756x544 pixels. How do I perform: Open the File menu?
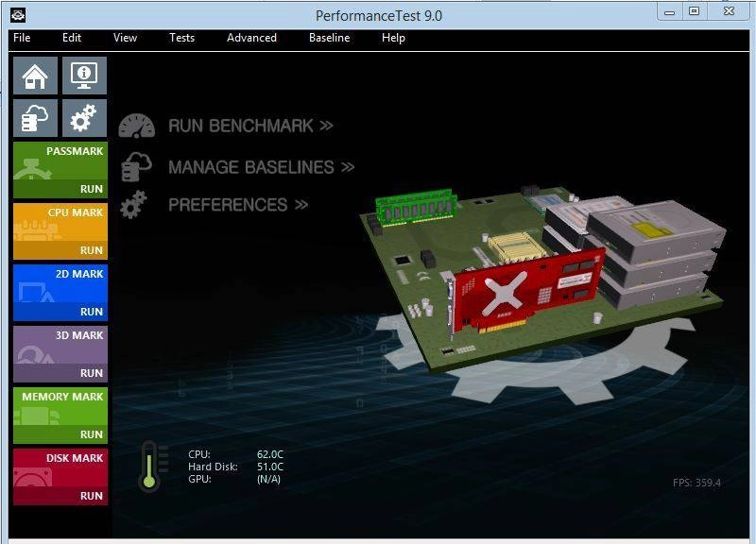22,38
